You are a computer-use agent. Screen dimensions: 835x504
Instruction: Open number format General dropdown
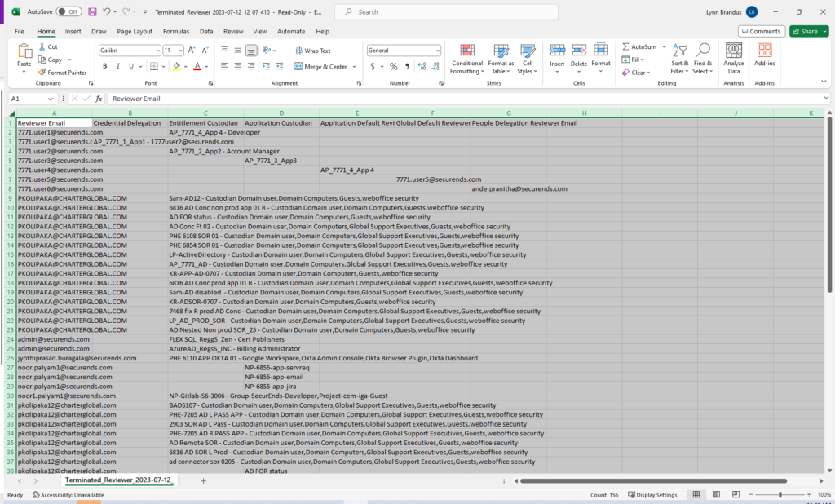[438, 51]
